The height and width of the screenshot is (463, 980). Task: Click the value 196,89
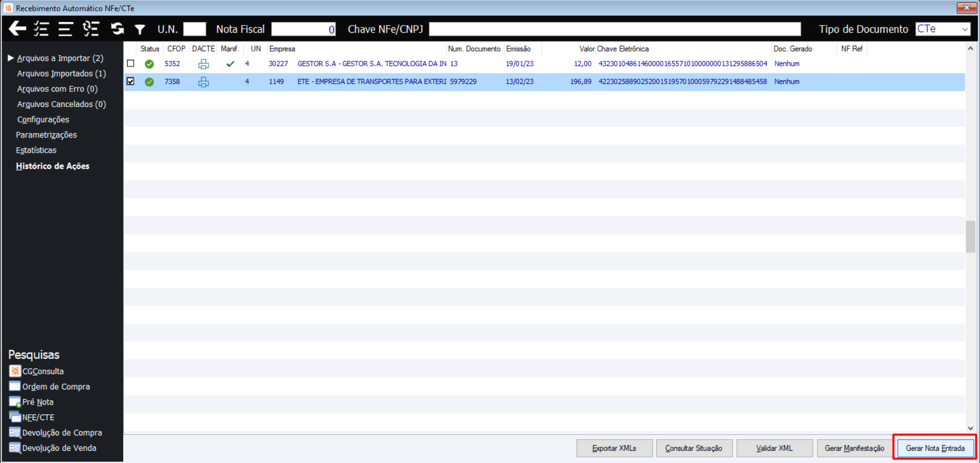(x=581, y=82)
